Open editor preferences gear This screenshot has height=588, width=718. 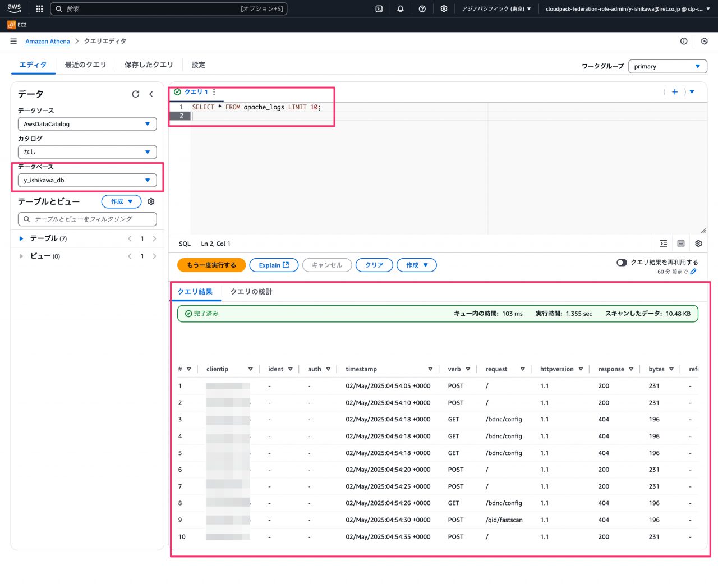[x=698, y=244]
